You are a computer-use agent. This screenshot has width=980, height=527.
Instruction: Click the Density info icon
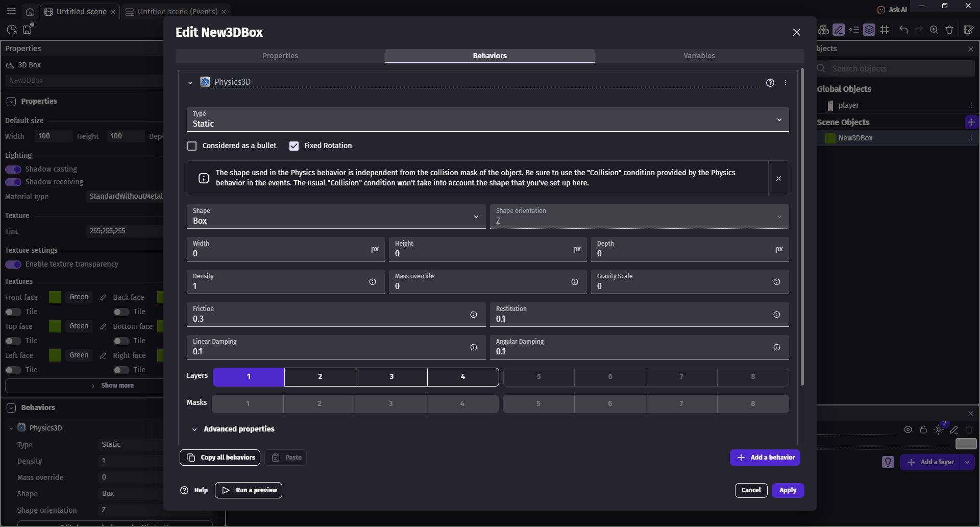[373, 282]
